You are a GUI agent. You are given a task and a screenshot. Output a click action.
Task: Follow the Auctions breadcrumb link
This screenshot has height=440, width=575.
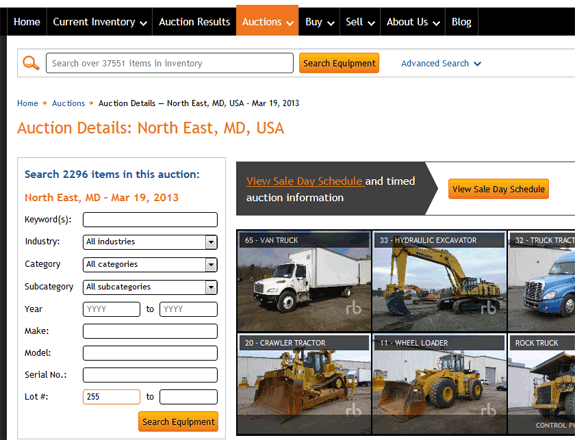pos(68,103)
